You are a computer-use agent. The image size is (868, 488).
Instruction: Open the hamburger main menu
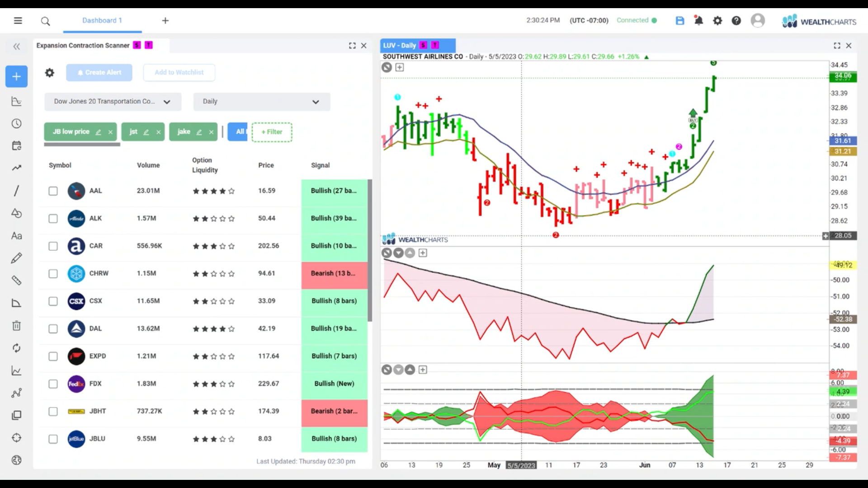[18, 20]
